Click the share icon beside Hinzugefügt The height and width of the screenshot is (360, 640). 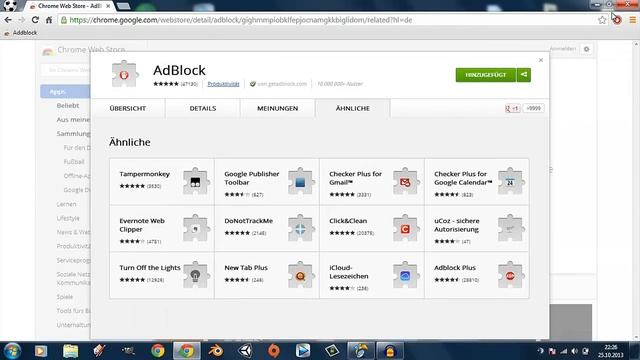(x=524, y=75)
